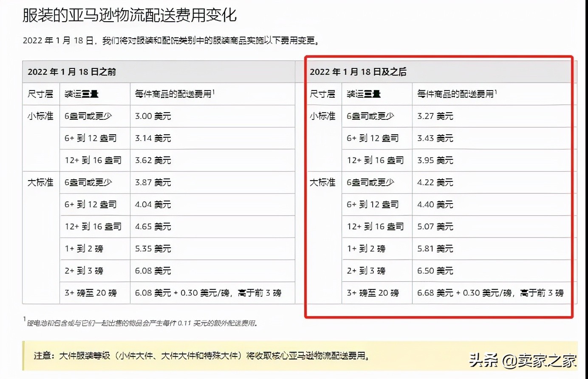Click 6盎司或更少 in the 3.00 美元 row
Screen dimensions: 588x379
(88, 116)
